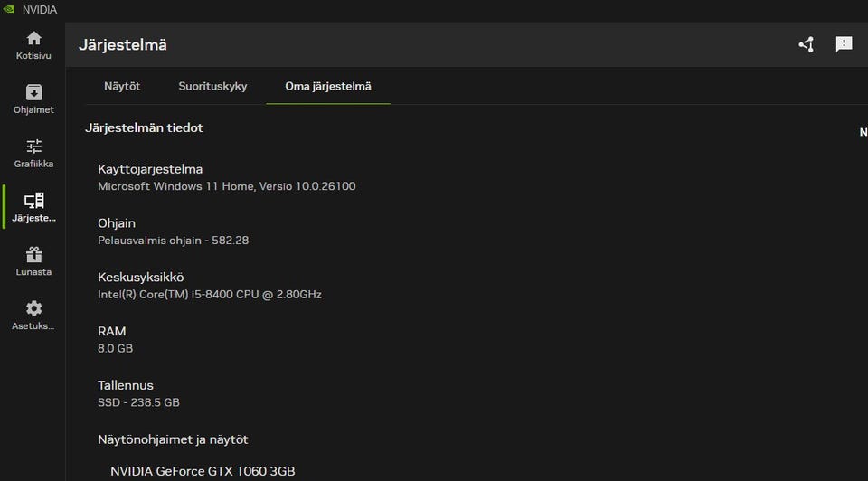Click the NVIDIA GeForce GTX 1060 3GB entry
Viewport: 868px width, 481px height.
(203, 471)
